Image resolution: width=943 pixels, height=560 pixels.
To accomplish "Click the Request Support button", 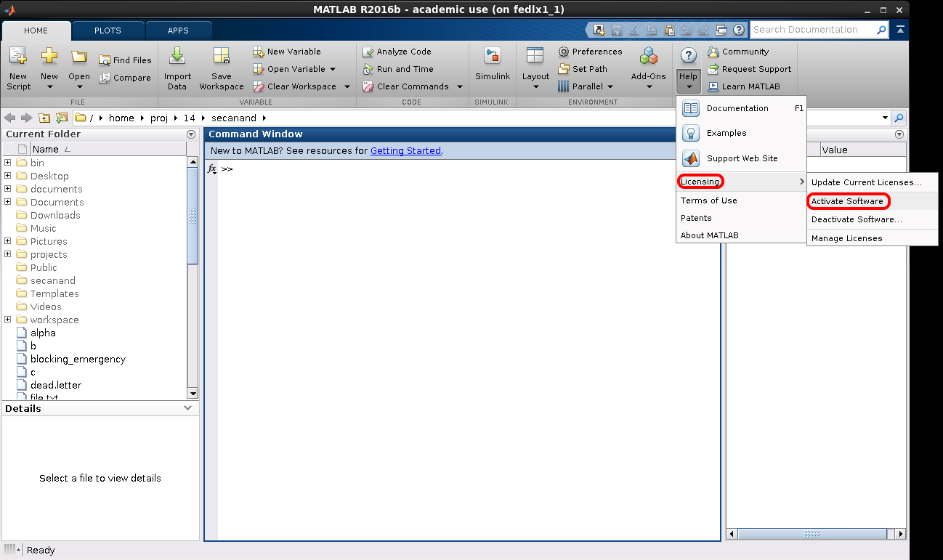I will (x=756, y=69).
